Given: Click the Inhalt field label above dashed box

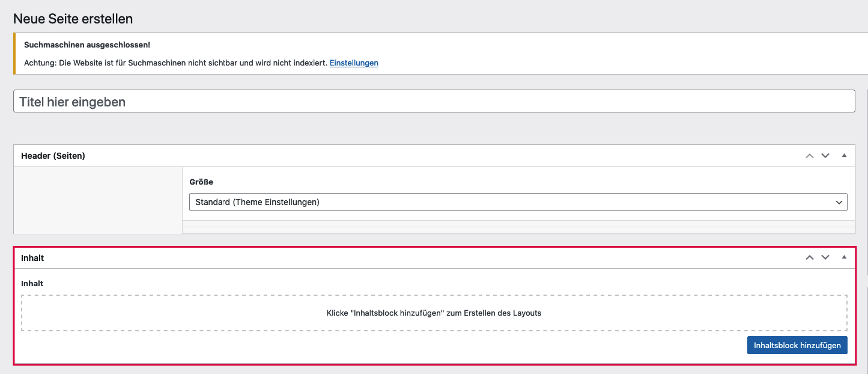Looking at the screenshot, I should [32, 283].
